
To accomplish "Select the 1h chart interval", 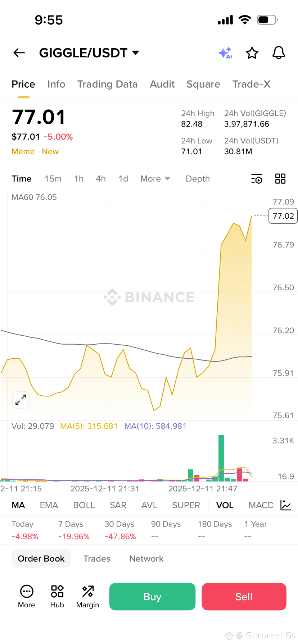I will [x=79, y=179].
